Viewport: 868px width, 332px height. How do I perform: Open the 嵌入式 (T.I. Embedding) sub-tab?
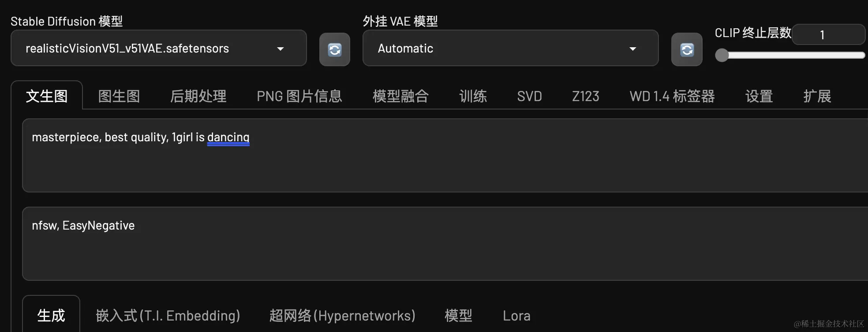point(168,316)
